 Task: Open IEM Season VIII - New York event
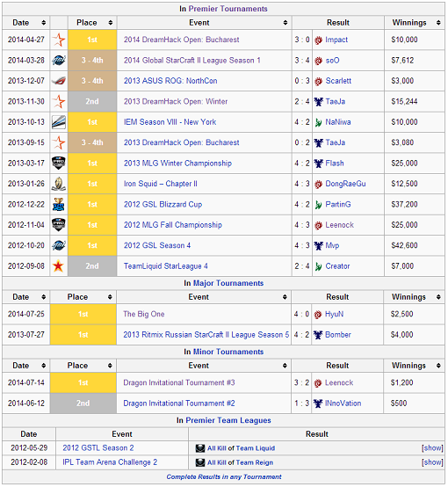click(x=170, y=122)
